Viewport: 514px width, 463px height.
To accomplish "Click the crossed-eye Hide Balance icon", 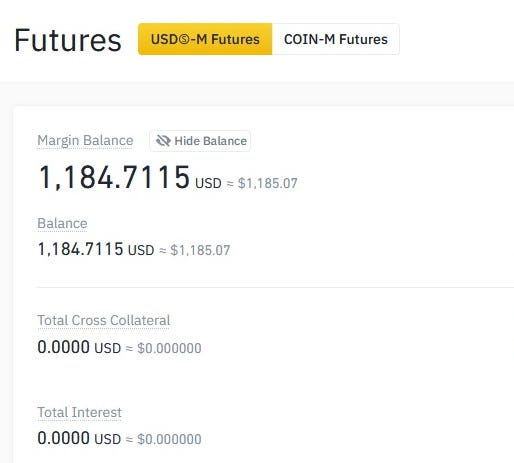I will click(163, 141).
